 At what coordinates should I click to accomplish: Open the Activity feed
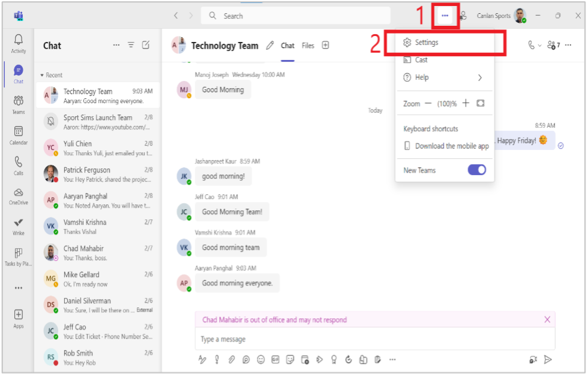pyautogui.click(x=19, y=44)
